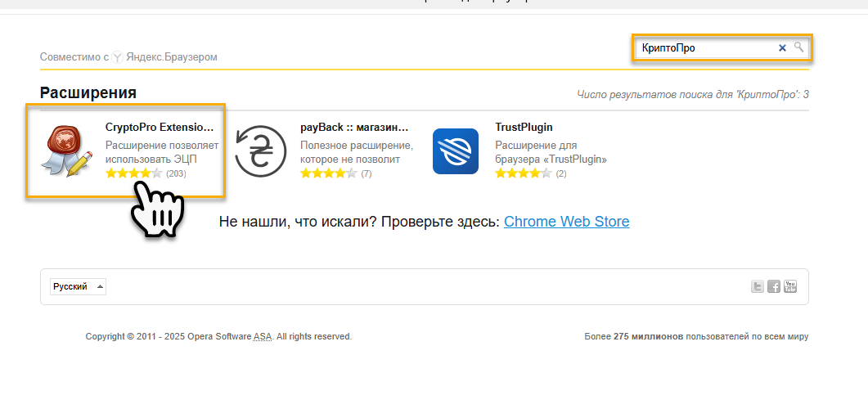This screenshot has width=868, height=418.
Task: Open the TrustPlugin title link
Action: click(x=524, y=128)
